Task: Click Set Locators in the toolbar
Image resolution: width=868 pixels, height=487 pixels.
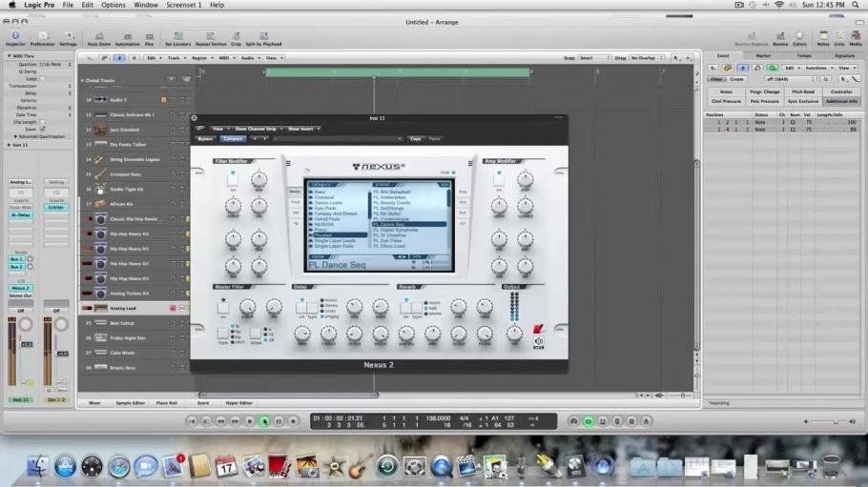Action: click(x=177, y=38)
